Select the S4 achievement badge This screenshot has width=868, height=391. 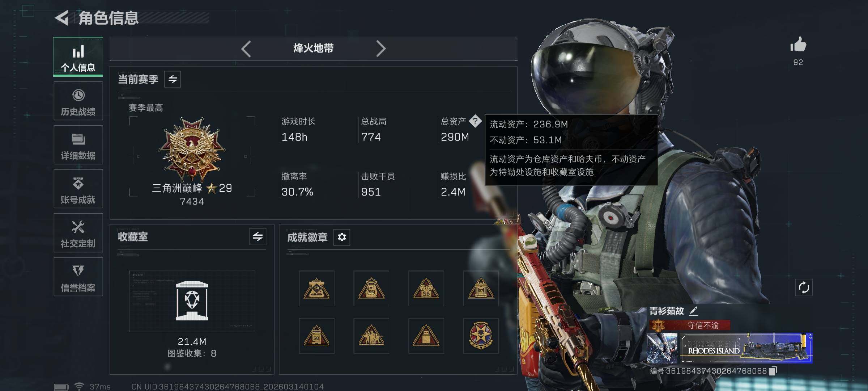(316, 289)
